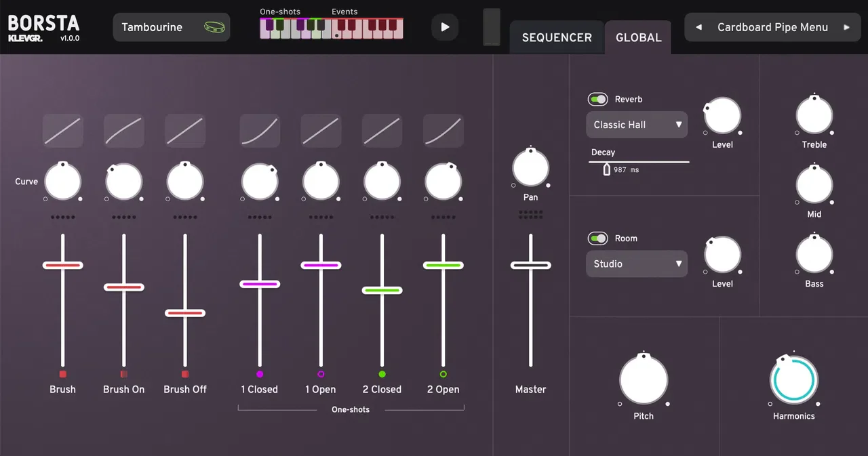This screenshot has height=456, width=868.
Task: Click the Brush On volume fader handle
Action: 124,287
